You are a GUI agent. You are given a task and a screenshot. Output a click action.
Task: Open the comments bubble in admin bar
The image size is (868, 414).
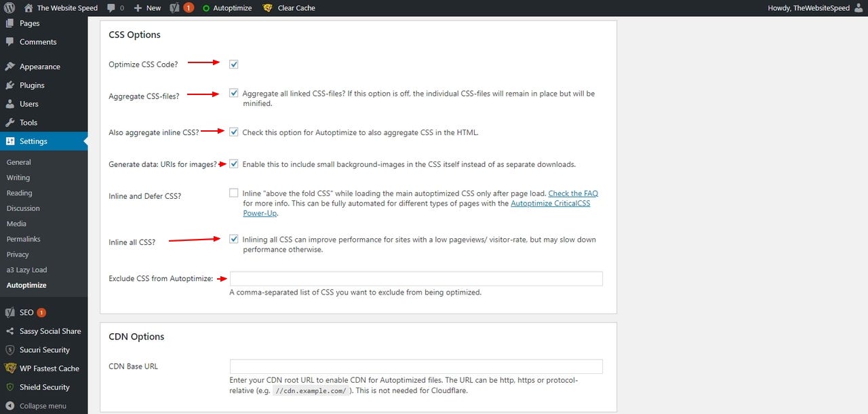(x=111, y=8)
